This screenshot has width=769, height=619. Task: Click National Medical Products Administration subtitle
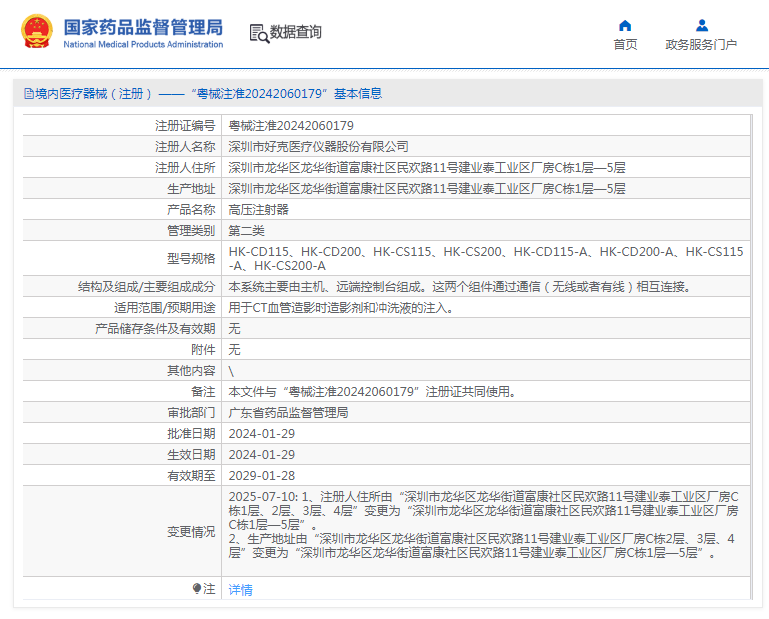(143, 45)
